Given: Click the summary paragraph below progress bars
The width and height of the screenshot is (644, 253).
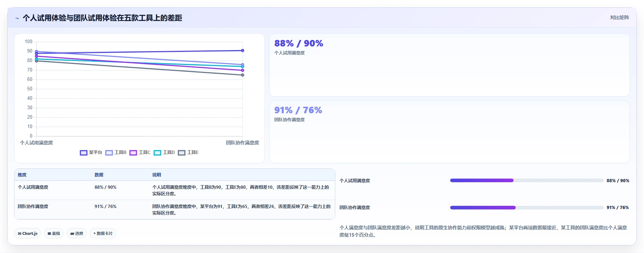Looking at the screenshot, I should [483, 231].
